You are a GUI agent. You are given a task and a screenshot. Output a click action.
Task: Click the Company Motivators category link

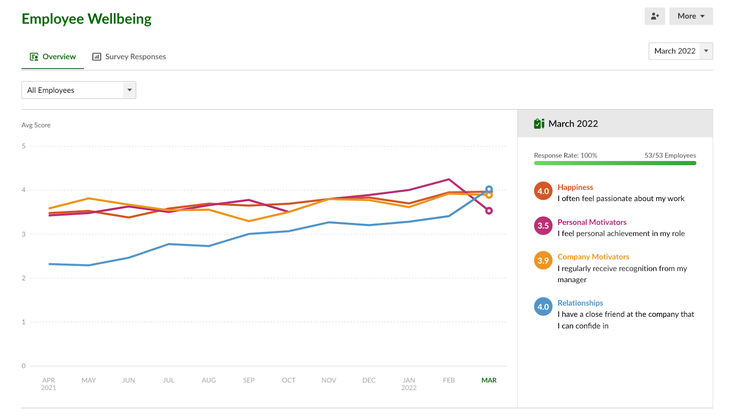[x=593, y=257]
